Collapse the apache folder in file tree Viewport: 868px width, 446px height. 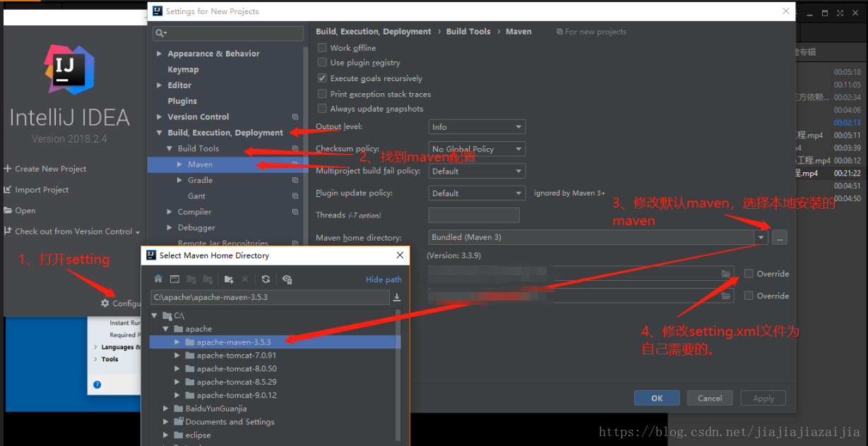click(x=166, y=329)
